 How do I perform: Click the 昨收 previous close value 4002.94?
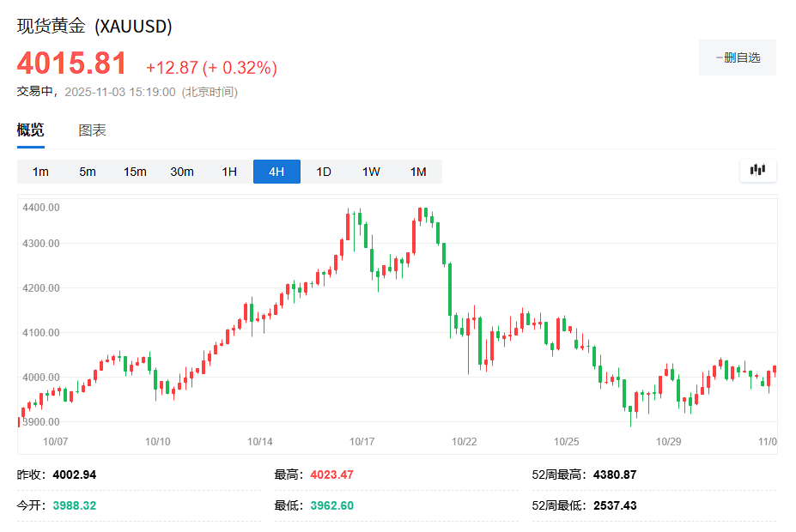(x=76, y=474)
